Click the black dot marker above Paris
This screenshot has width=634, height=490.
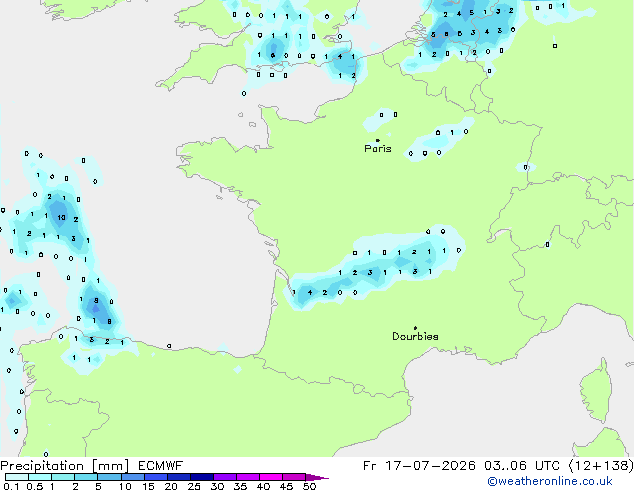click(378, 140)
